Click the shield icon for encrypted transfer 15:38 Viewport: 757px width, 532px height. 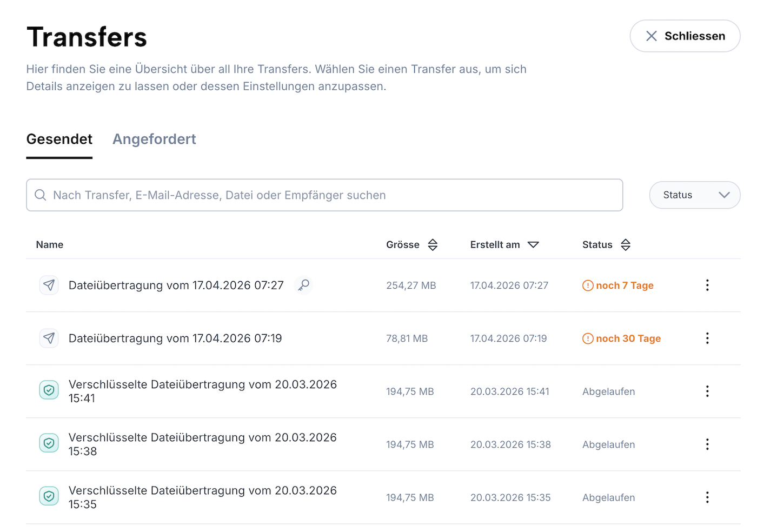coord(49,443)
